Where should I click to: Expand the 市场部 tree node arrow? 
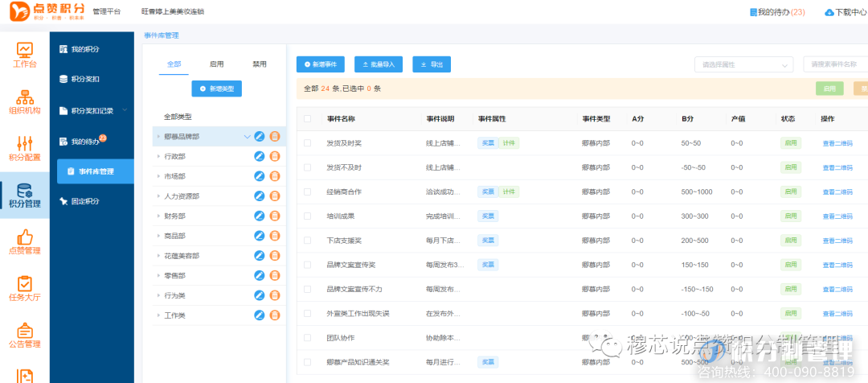(158, 175)
